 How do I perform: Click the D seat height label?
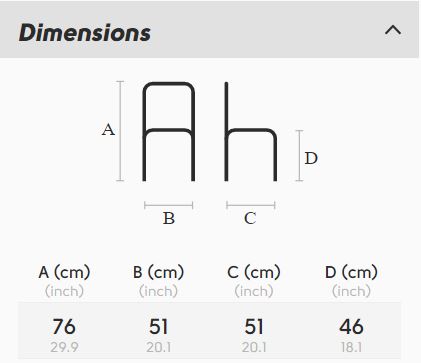pos(311,158)
